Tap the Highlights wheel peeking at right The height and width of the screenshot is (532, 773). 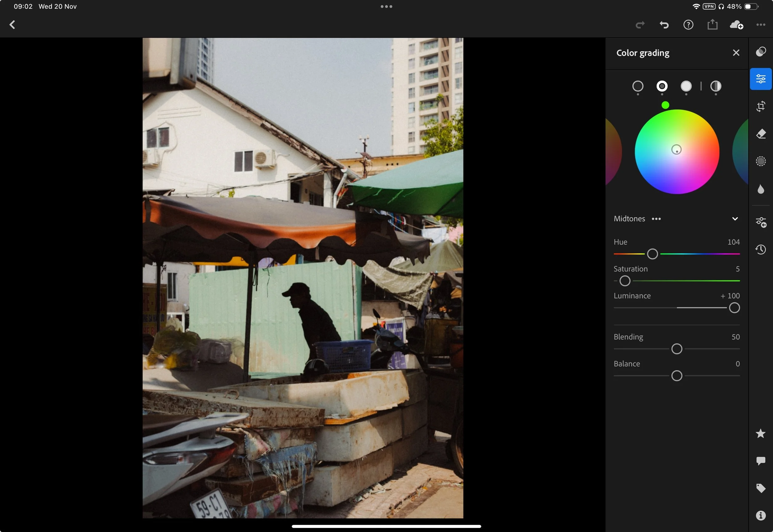741,152
